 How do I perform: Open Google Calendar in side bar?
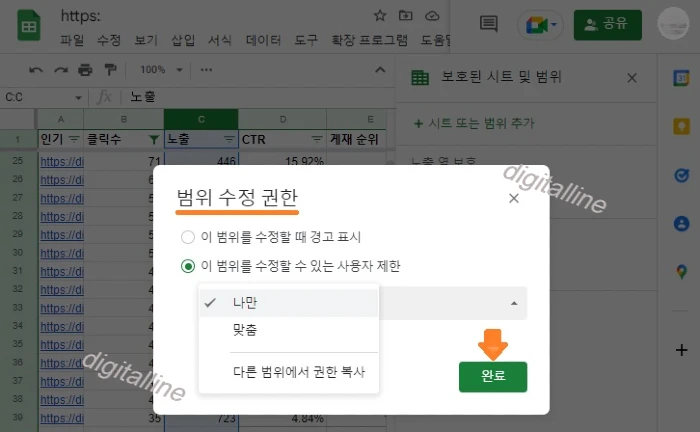pyautogui.click(x=681, y=78)
